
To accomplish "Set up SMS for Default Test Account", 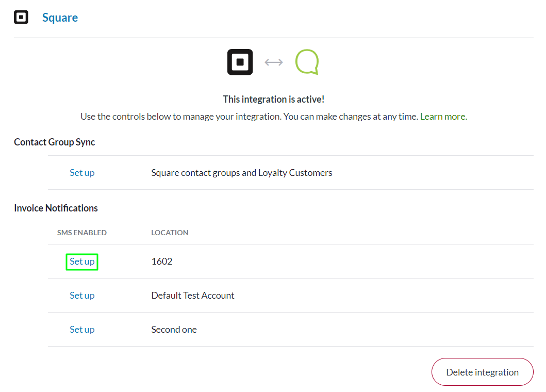I will click(82, 296).
